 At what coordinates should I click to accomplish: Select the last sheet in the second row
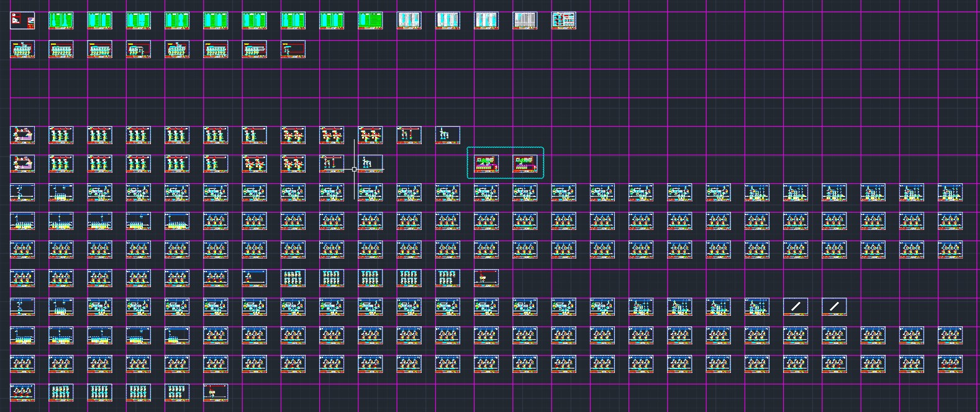293,49
